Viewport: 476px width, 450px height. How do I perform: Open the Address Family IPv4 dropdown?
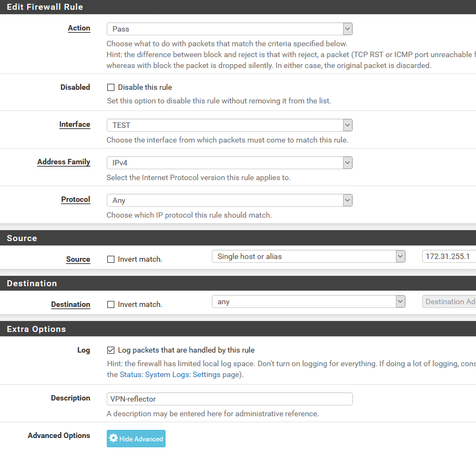point(229,163)
